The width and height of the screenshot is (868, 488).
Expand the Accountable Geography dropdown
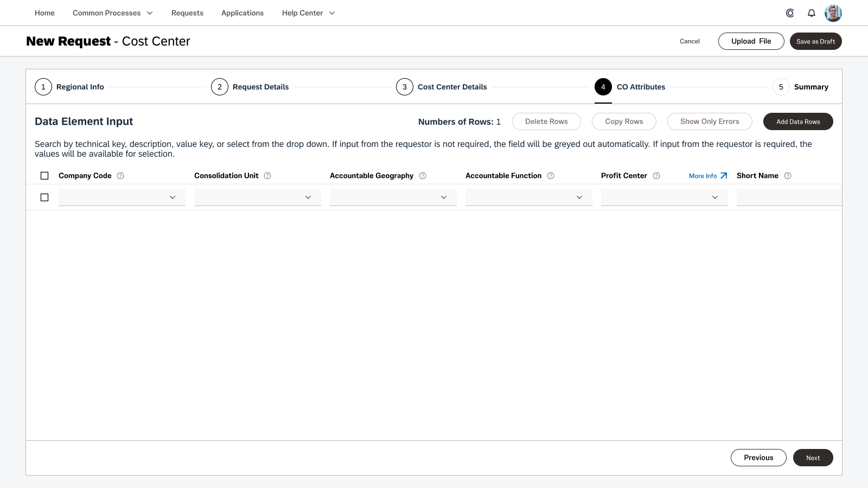tap(393, 197)
